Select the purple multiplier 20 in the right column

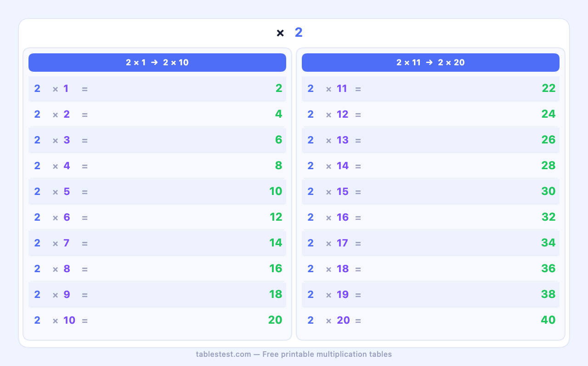pyautogui.click(x=343, y=320)
